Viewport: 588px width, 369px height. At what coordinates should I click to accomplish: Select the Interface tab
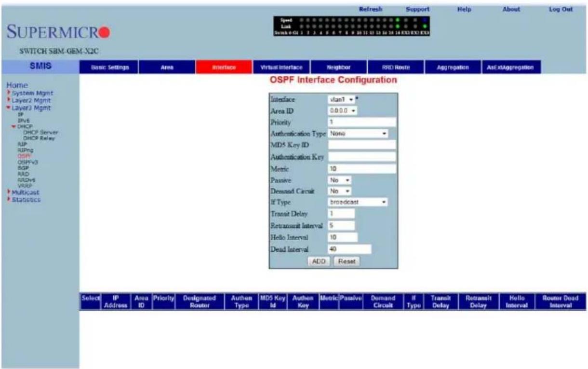click(224, 68)
